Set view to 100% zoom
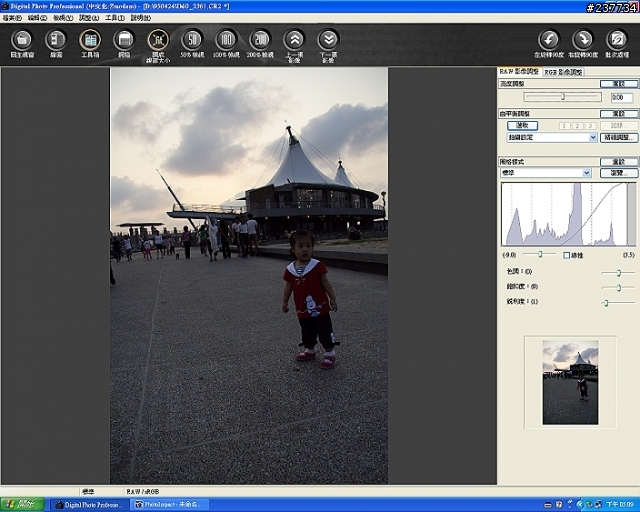Viewport: 640px width, 512px height. pos(226,40)
